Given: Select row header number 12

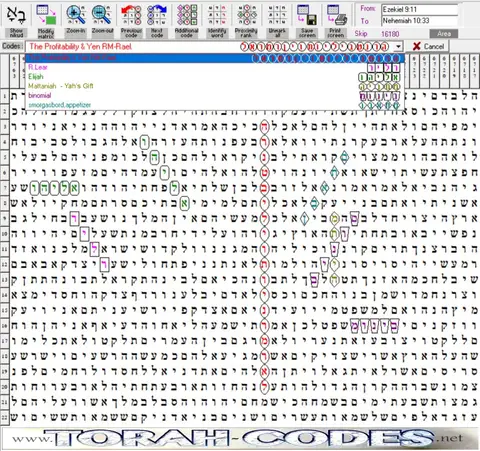Looking at the screenshot, I should [5, 264].
